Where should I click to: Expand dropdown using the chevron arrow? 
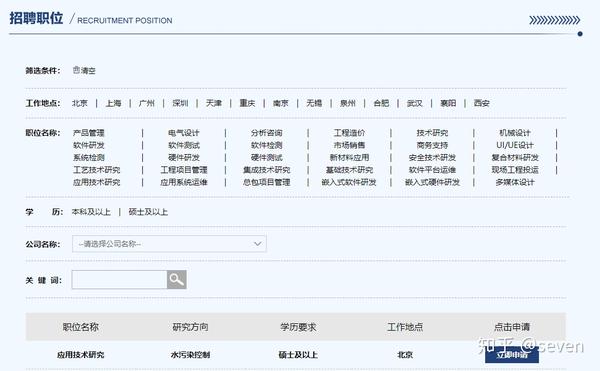[x=258, y=244]
